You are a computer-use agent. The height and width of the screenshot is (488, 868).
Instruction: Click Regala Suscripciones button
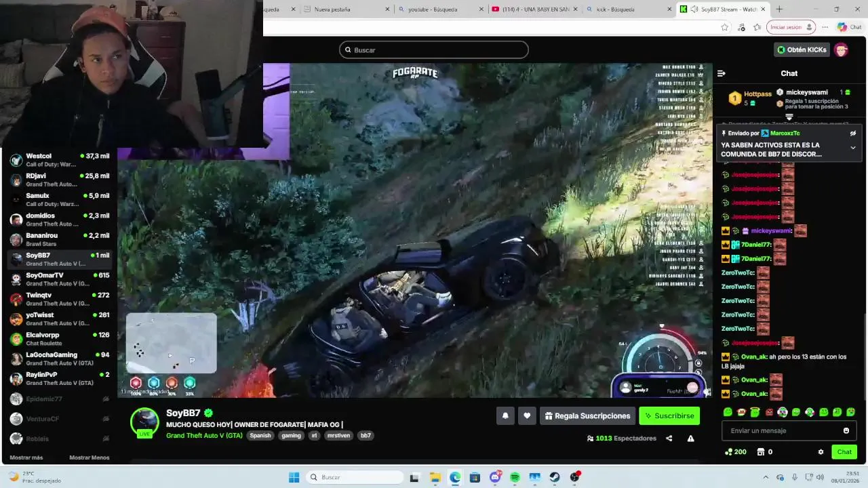point(587,416)
